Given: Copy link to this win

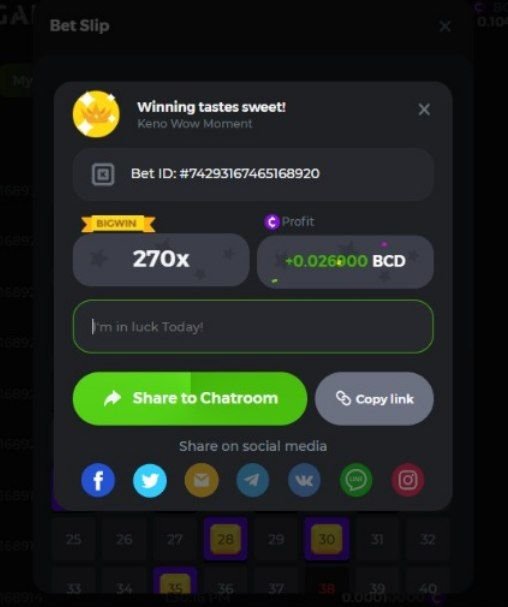Looking at the screenshot, I should (374, 399).
